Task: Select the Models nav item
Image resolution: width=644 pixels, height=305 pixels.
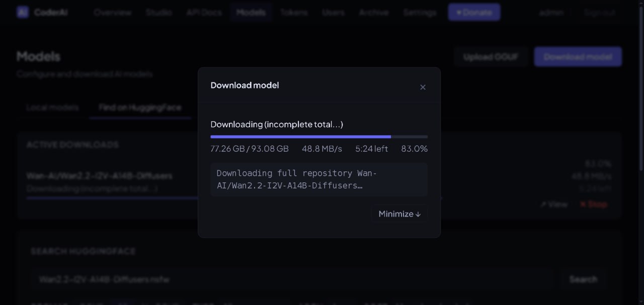Action: [x=251, y=12]
